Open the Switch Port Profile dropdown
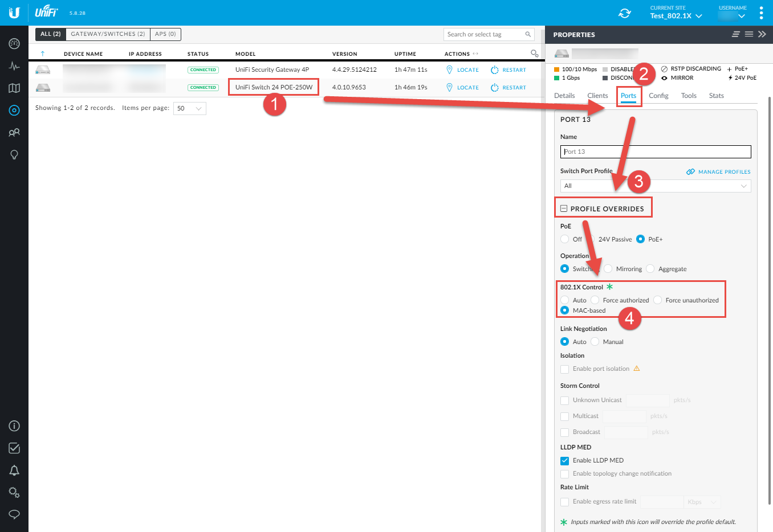The width and height of the screenshot is (773, 532). 656,186
